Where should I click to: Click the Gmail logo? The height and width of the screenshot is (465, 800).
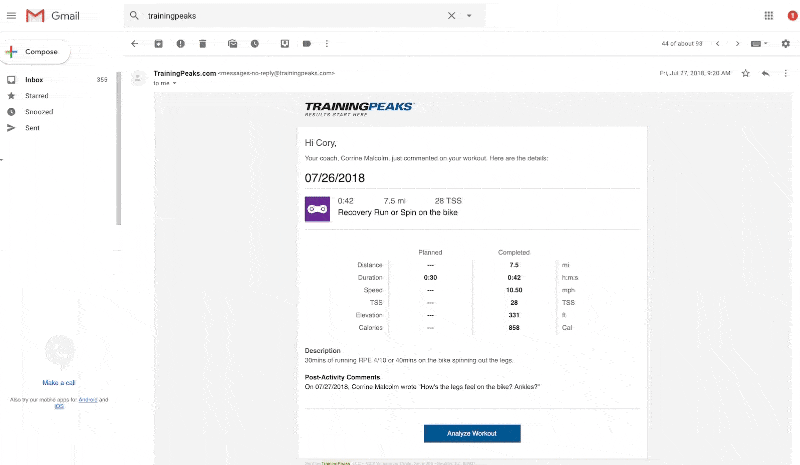[x=53, y=16]
